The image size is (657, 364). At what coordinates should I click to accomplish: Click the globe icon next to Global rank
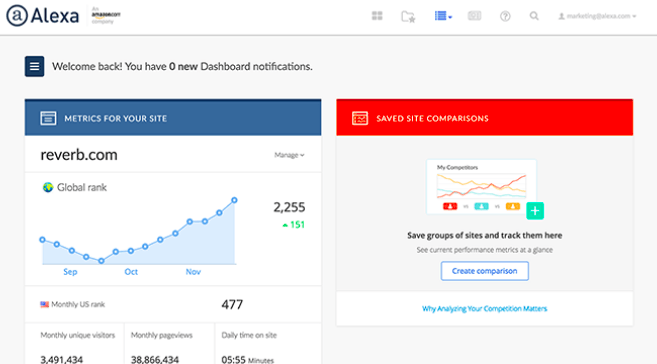pyautogui.click(x=48, y=187)
